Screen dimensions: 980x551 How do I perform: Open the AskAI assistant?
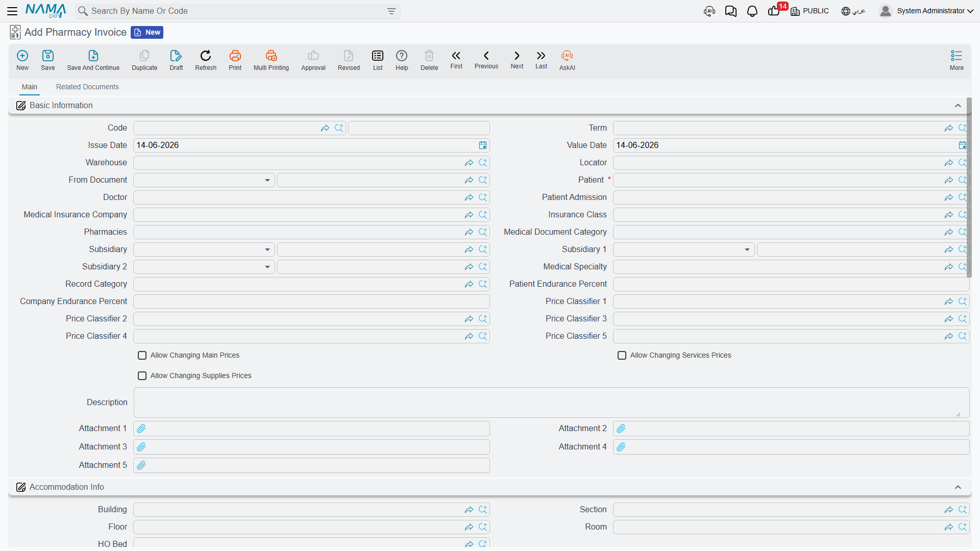tap(567, 60)
